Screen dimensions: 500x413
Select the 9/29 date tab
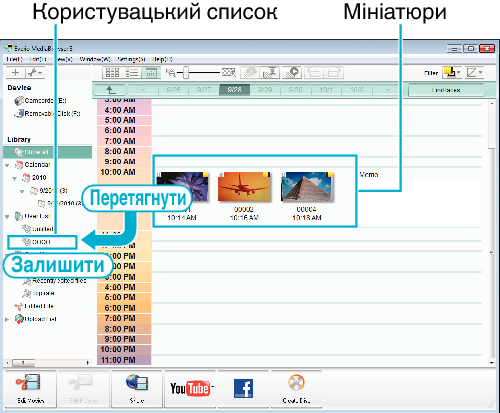click(265, 90)
